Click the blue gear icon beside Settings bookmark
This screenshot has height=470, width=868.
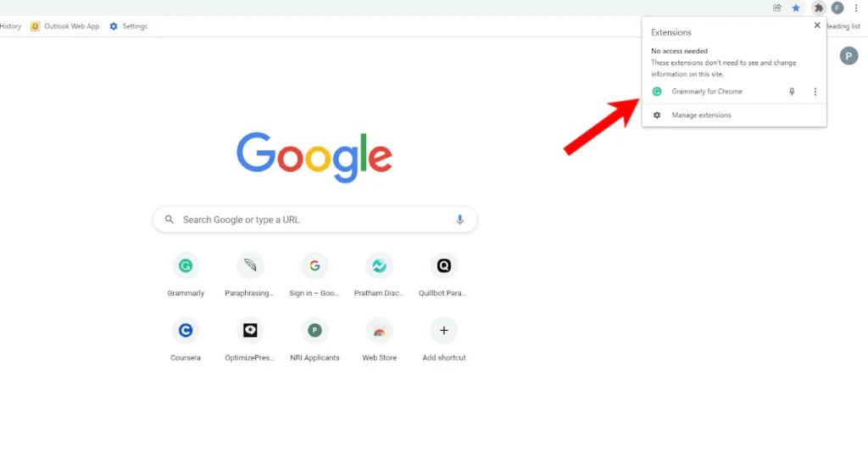[x=114, y=26]
